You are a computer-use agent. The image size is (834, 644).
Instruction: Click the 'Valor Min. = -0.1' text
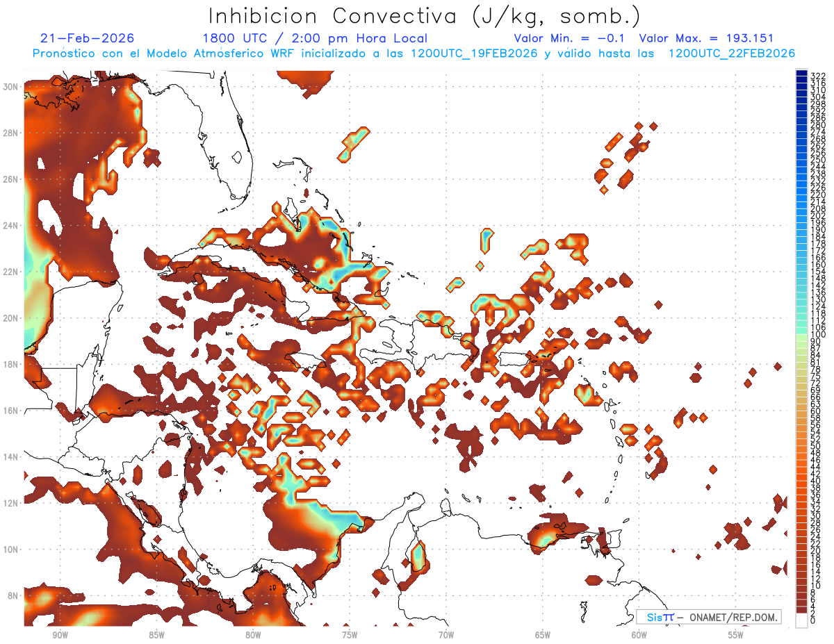coord(570,39)
